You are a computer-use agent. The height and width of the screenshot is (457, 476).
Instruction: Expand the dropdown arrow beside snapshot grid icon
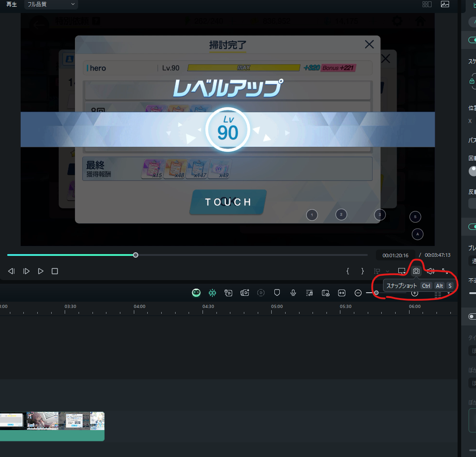[449, 293]
